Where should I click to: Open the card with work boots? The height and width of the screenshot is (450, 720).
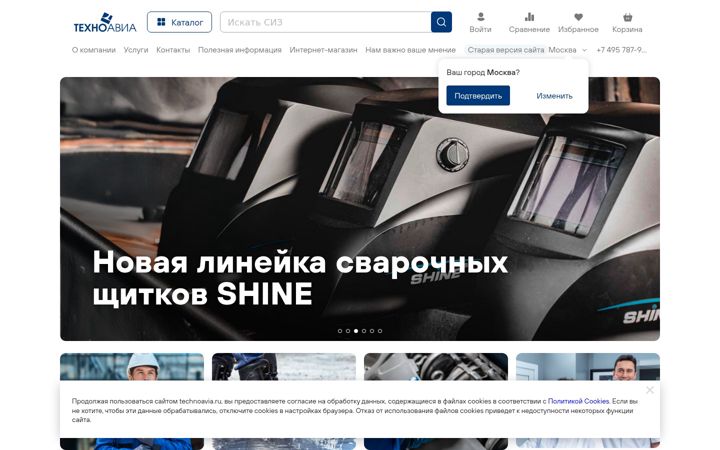284,366
